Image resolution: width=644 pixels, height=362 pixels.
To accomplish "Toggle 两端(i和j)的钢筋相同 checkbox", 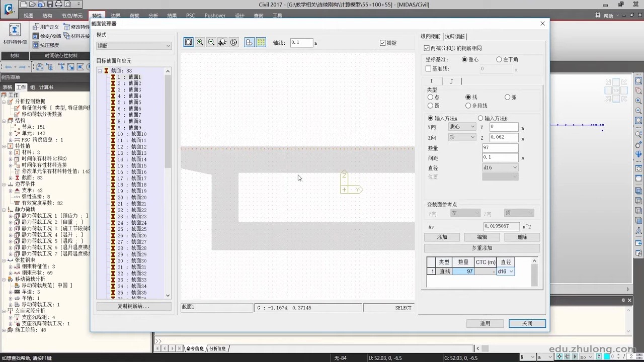I will [427, 48].
